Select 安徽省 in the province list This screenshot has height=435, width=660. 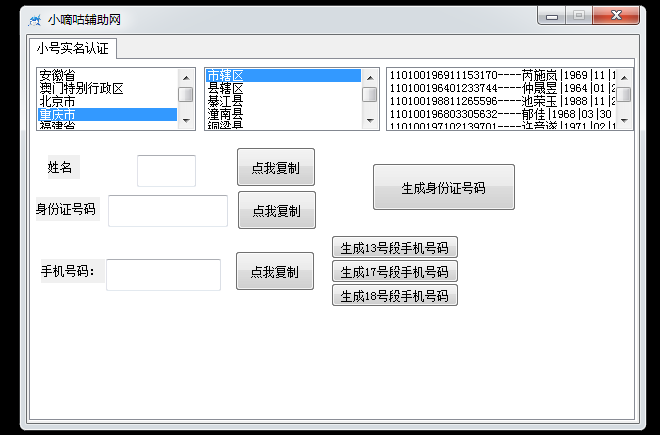pos(62,75)
